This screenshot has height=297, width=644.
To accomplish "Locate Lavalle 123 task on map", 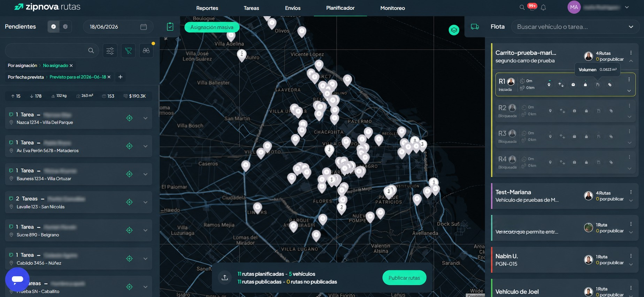I will tap(129, 202).
